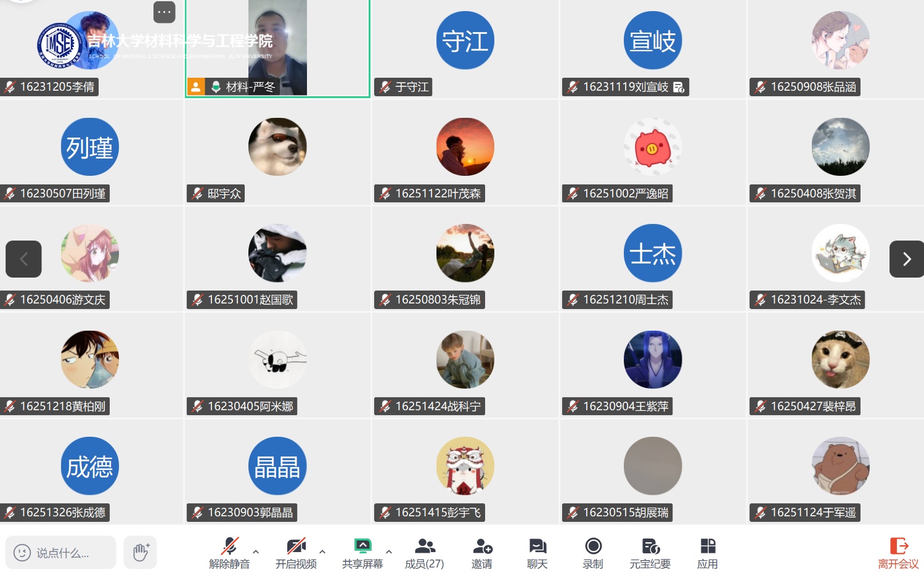Open more options on 李倩's tile

[x=164, y=12]
